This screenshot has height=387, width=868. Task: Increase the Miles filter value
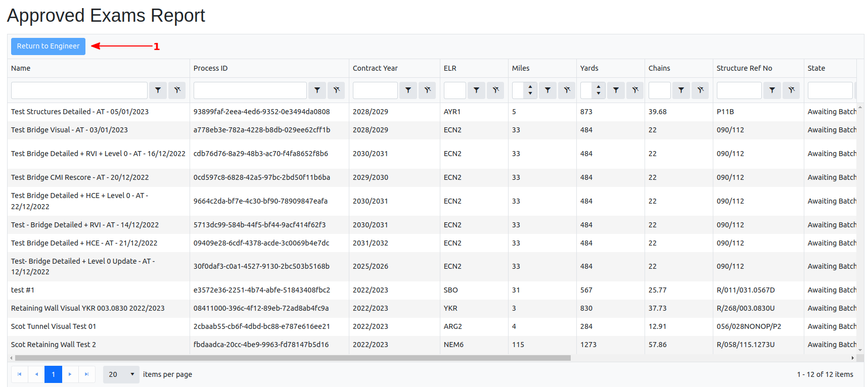click(x=530, y=87)
